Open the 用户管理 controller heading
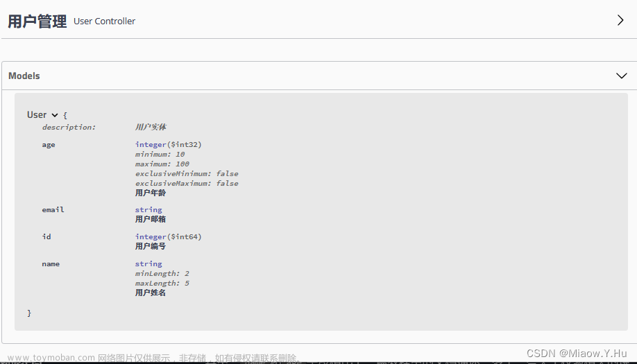 point(37,21)
